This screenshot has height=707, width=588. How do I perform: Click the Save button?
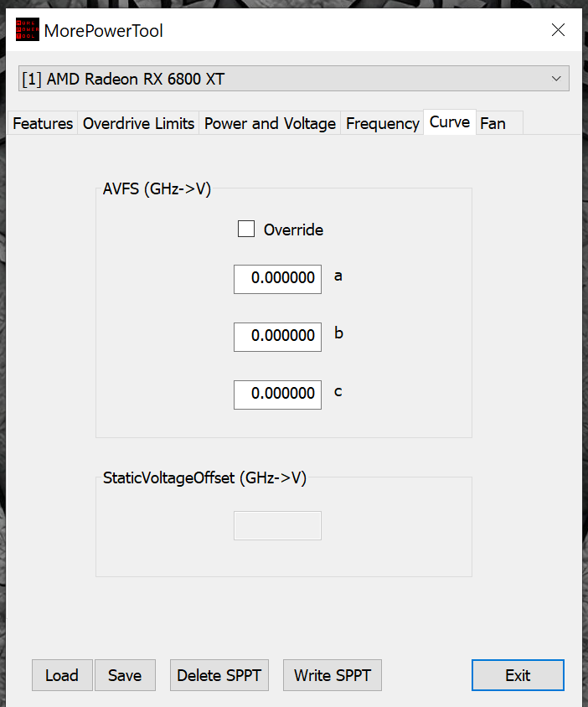(x=125, y=675)
